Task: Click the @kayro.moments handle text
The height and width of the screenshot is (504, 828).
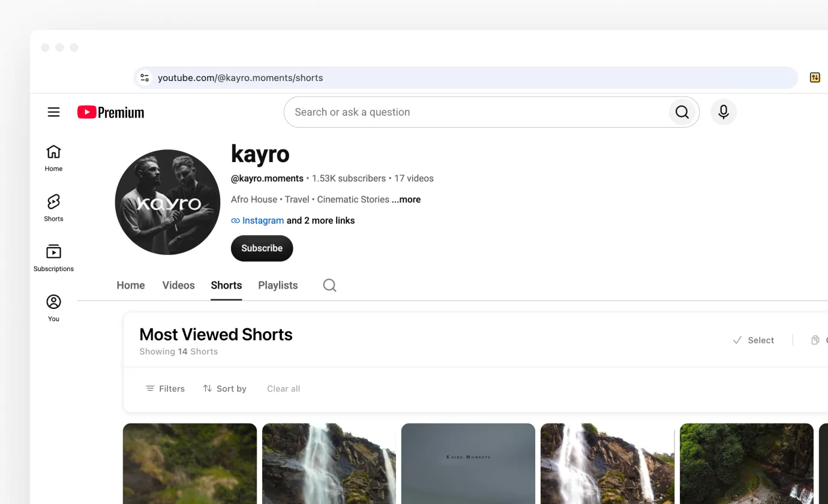Action: (267, 179)
